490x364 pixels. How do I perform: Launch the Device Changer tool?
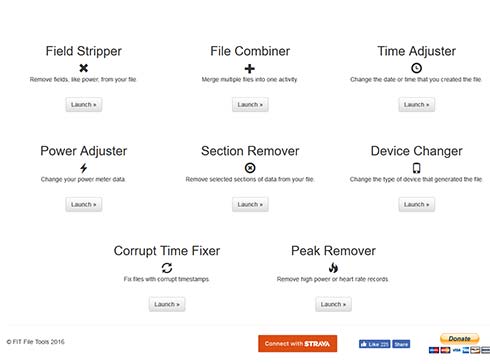coord(417,204)
